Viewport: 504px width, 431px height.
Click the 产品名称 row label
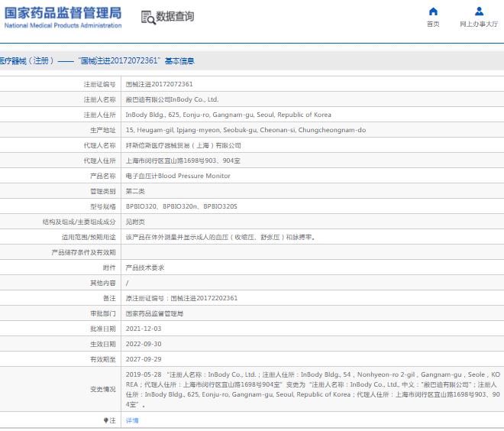tap(103, 176)
